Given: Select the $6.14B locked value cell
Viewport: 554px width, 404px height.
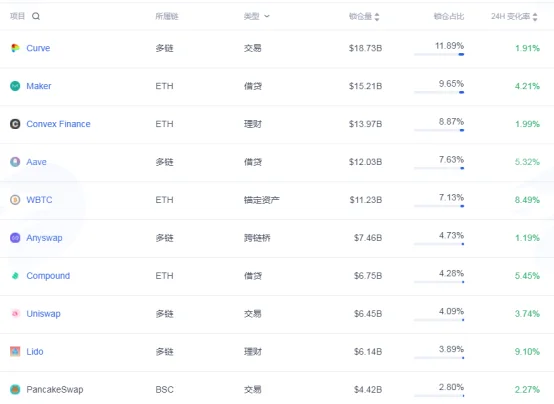Looking at the screenshot, I should tap(368, 352).
